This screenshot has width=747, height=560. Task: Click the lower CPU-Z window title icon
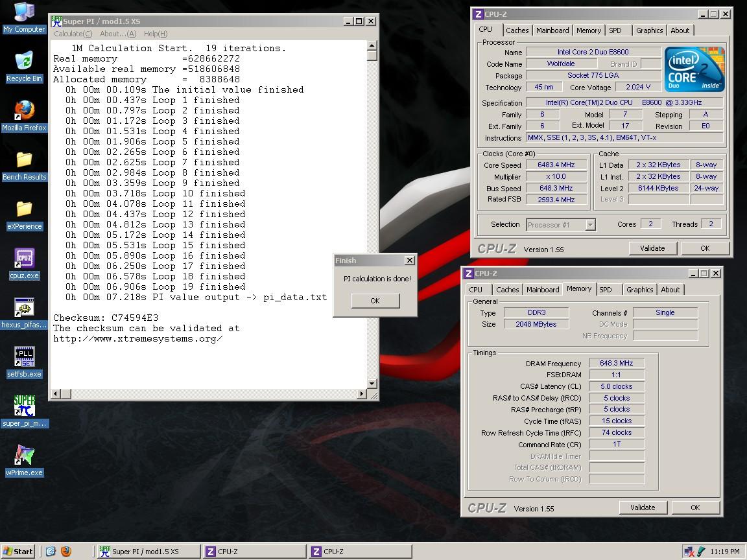[469, 274]
